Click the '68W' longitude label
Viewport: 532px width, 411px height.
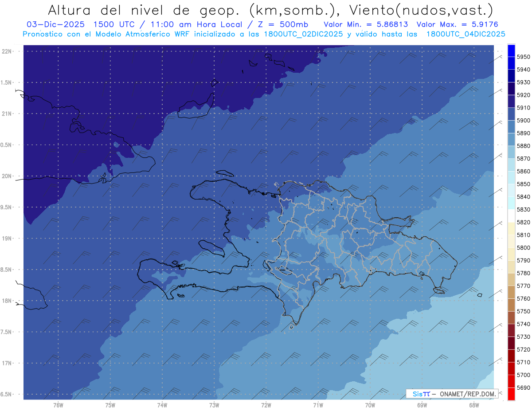474,405
